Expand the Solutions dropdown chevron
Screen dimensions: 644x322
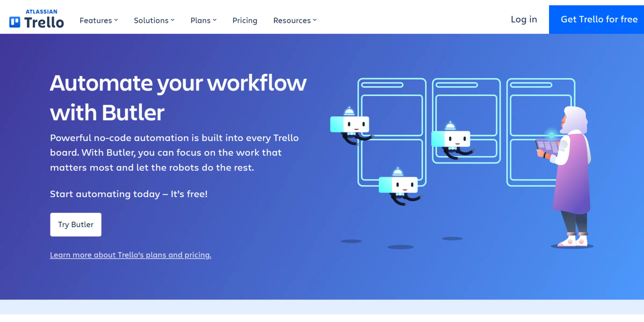point(173,20)
